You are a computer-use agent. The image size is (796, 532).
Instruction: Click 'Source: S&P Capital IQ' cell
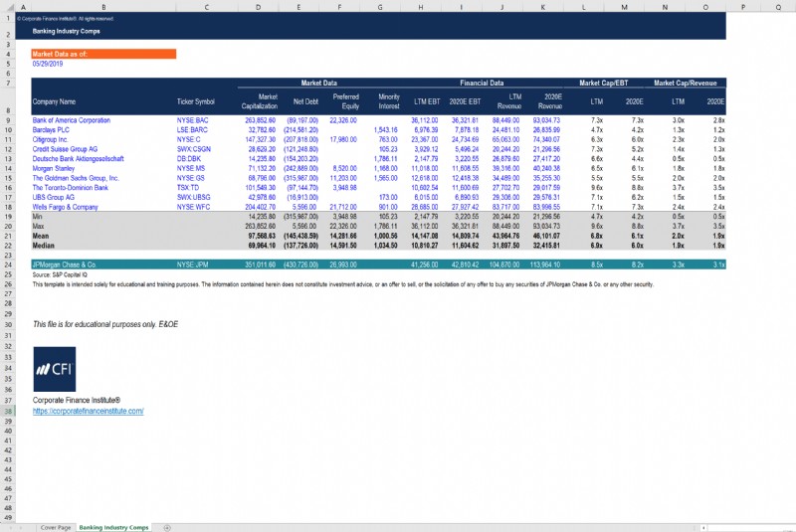60,274
